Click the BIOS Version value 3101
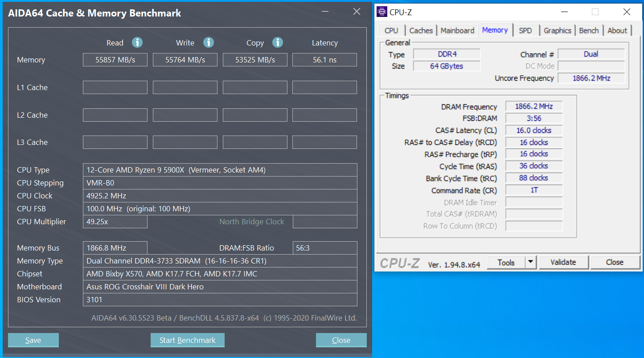 220,300
